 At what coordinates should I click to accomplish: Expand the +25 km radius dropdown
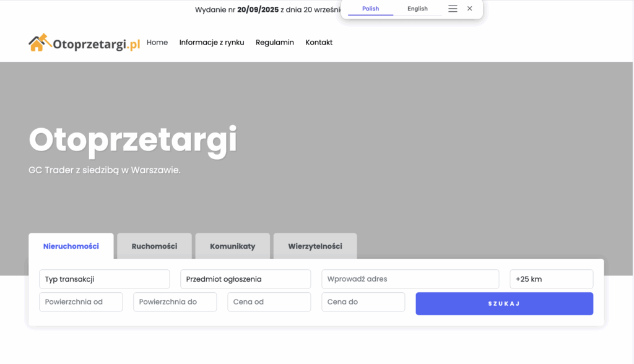[x=551, y=279]
